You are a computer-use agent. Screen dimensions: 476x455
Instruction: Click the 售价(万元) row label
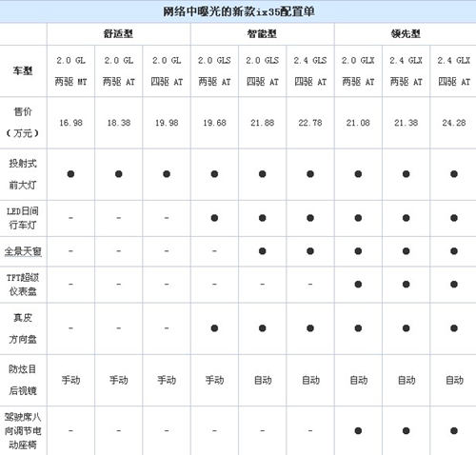pos(23,122)
